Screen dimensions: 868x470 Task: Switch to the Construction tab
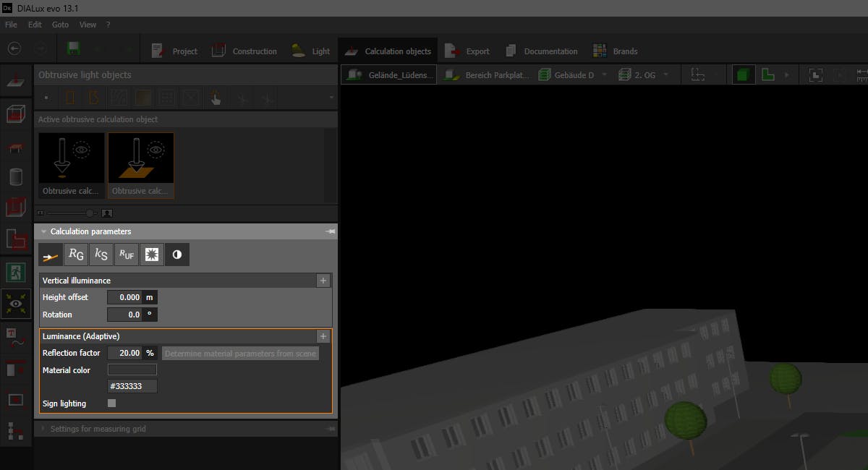pos(244,51)
